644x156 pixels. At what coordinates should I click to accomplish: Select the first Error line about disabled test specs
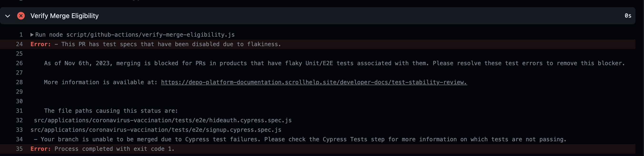point(155,44)
